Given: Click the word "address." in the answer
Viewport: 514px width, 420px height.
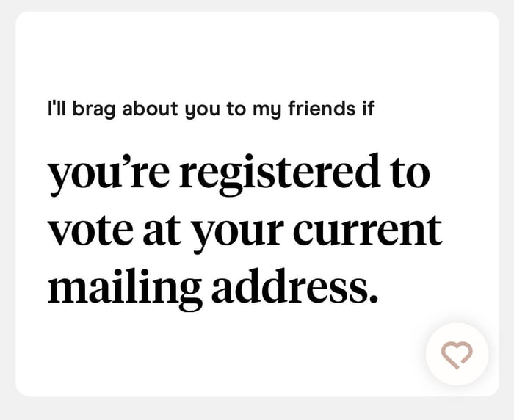Looking at the screenshot, I should (x=294, y=287).
